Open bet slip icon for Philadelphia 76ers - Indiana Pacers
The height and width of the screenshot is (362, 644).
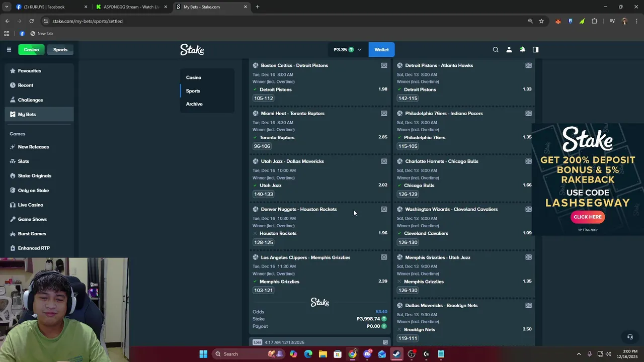pyautogui.click(x=528, y=113)
